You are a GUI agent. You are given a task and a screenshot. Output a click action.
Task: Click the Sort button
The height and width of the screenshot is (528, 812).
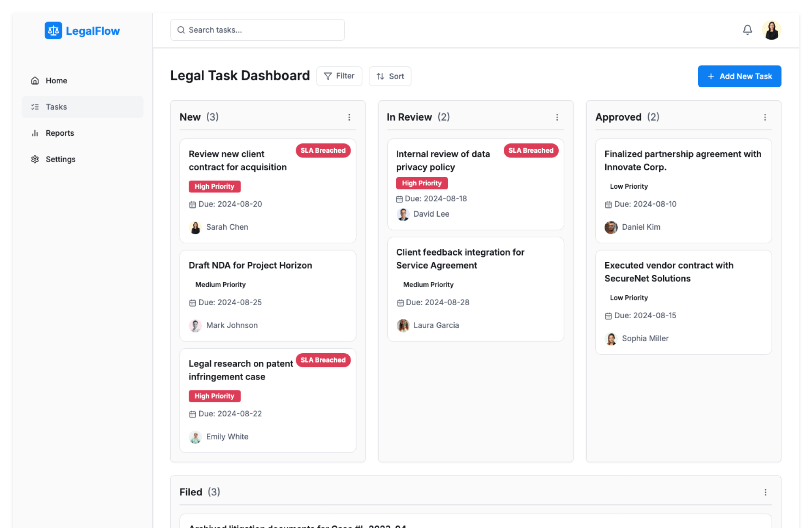point(390,76)
